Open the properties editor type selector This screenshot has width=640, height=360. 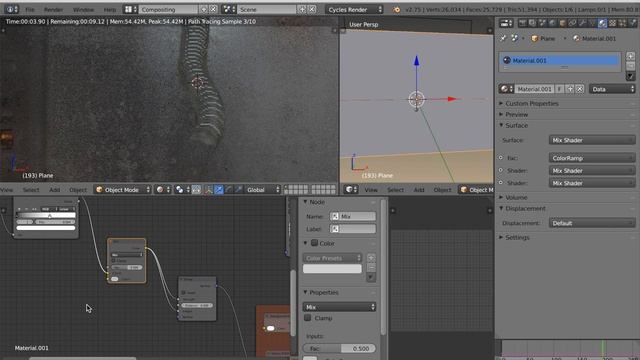tap(506, 24)
